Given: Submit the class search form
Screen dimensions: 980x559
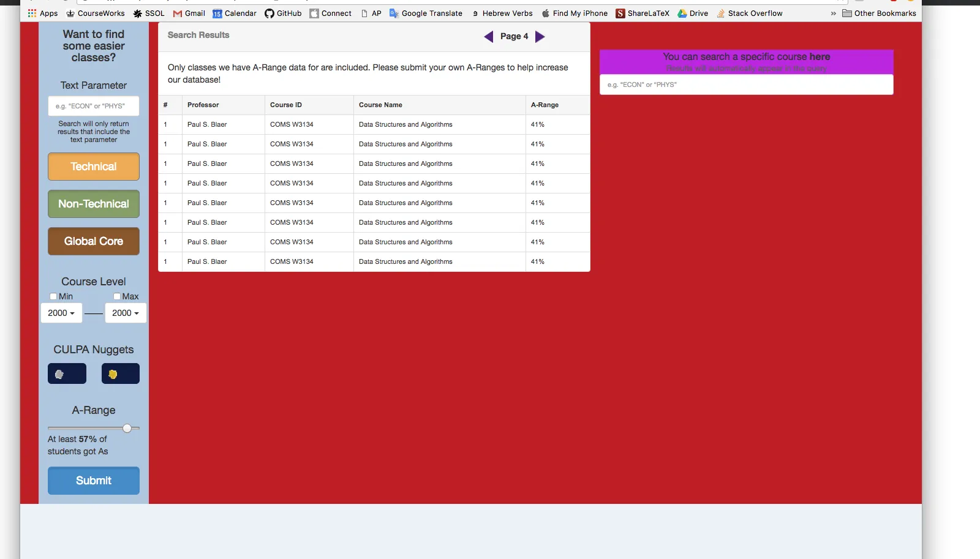Looking at the screenshot, I should (94, 481).
